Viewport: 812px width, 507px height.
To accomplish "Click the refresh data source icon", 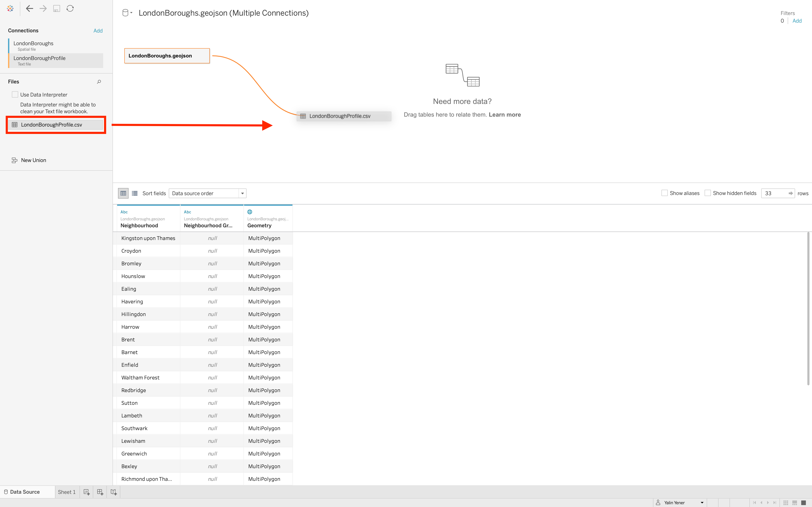I will (x=70, y=9).
